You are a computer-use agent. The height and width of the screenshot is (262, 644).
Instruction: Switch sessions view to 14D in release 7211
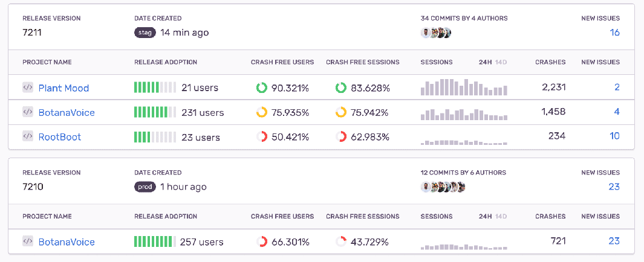(501, 62)
